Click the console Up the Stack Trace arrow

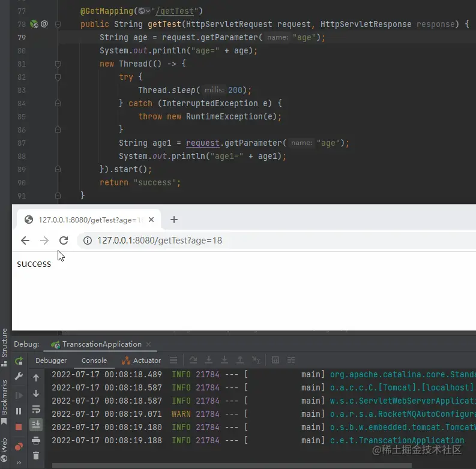pyautogui.click(x=36, y=378)
